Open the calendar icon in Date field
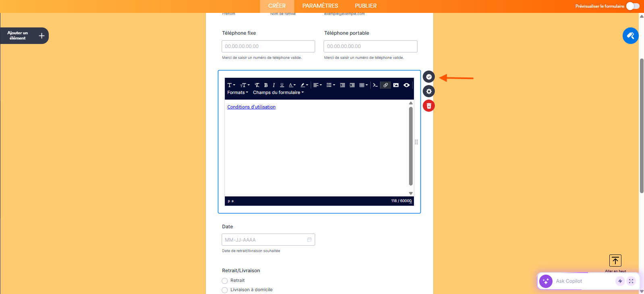This screenshot has height=294, width=644. (310, 240)
